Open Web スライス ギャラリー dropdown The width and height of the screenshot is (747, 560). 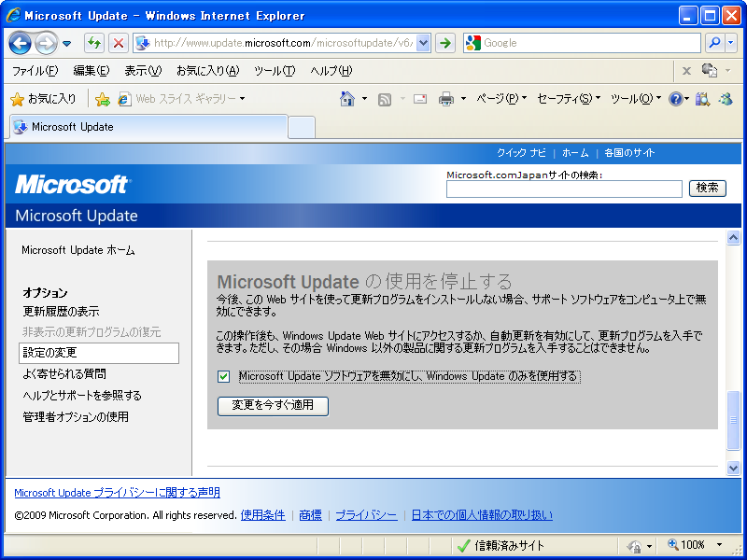[x=181, y=99]
